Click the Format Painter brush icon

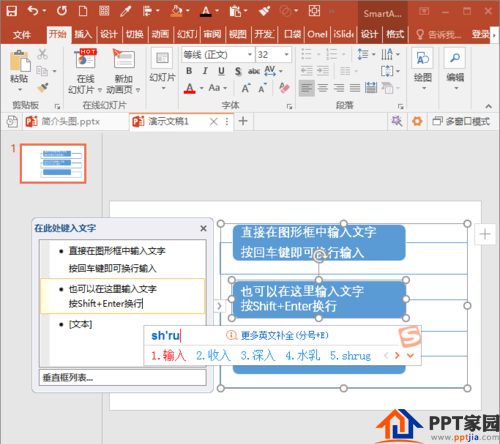click(43, 88)
